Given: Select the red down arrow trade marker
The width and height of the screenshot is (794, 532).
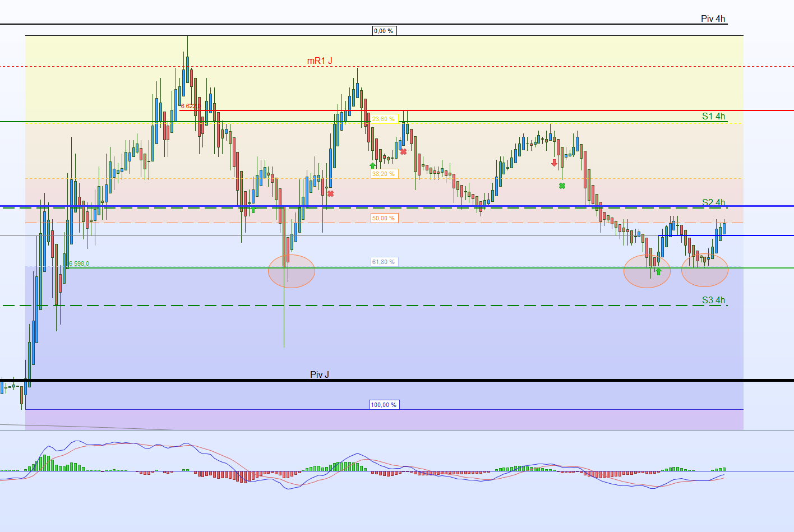Looking at the screenshot, I should coord(554,163).
